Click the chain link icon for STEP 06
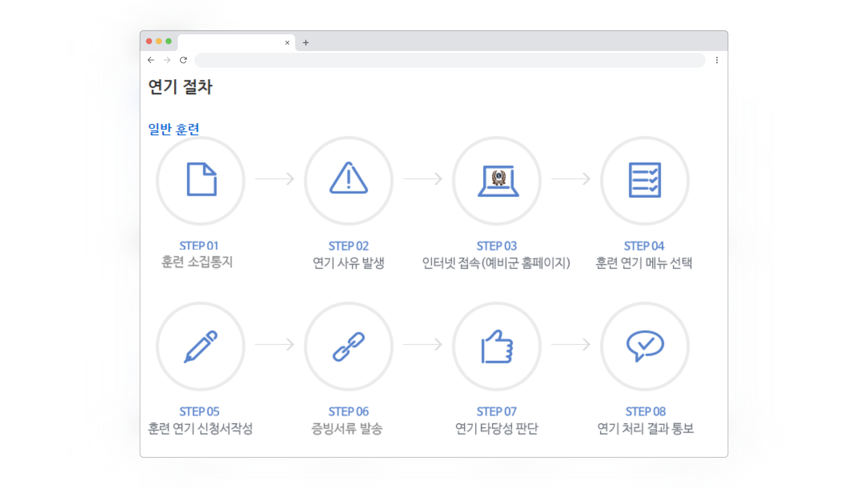Viewport: 868px width, 488px height. [349, 347]
